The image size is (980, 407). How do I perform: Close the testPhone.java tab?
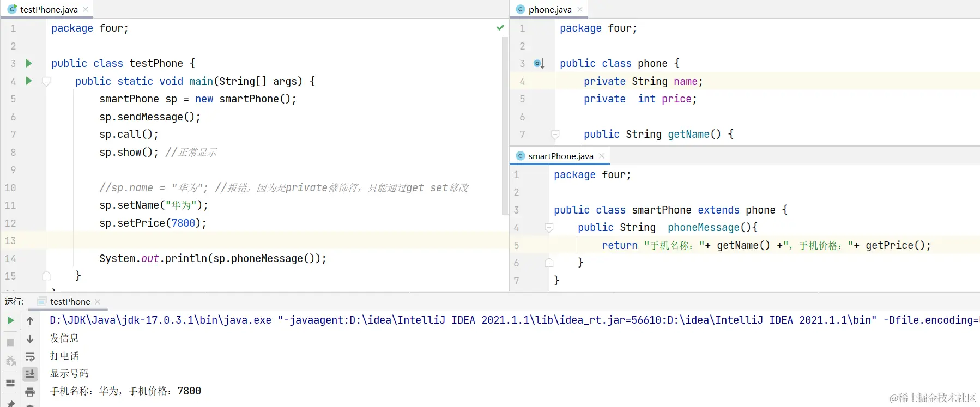[86, 9]
